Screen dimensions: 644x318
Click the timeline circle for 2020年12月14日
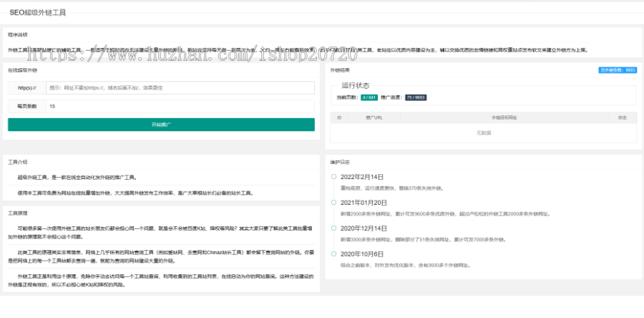point(333,228)
